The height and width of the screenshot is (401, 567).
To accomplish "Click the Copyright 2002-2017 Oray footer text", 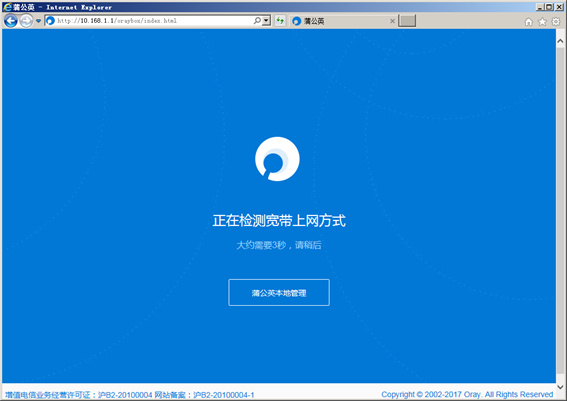I will click(x=467, y=394).
